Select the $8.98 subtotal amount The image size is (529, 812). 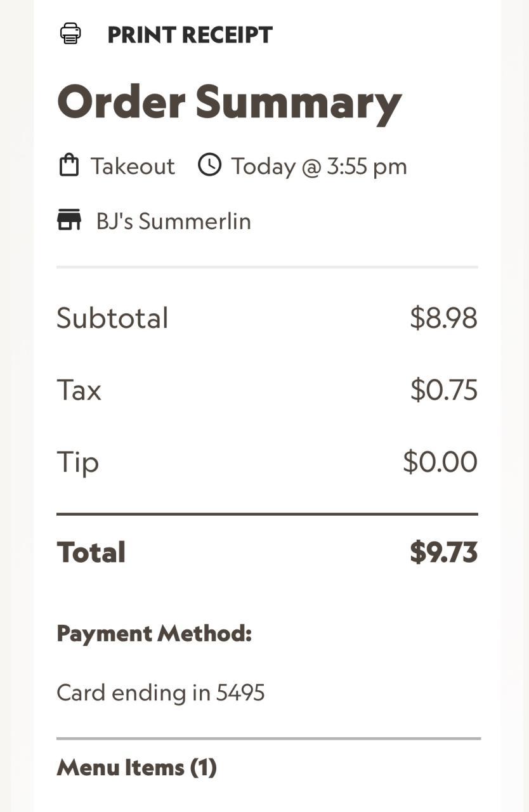point(443,318)
